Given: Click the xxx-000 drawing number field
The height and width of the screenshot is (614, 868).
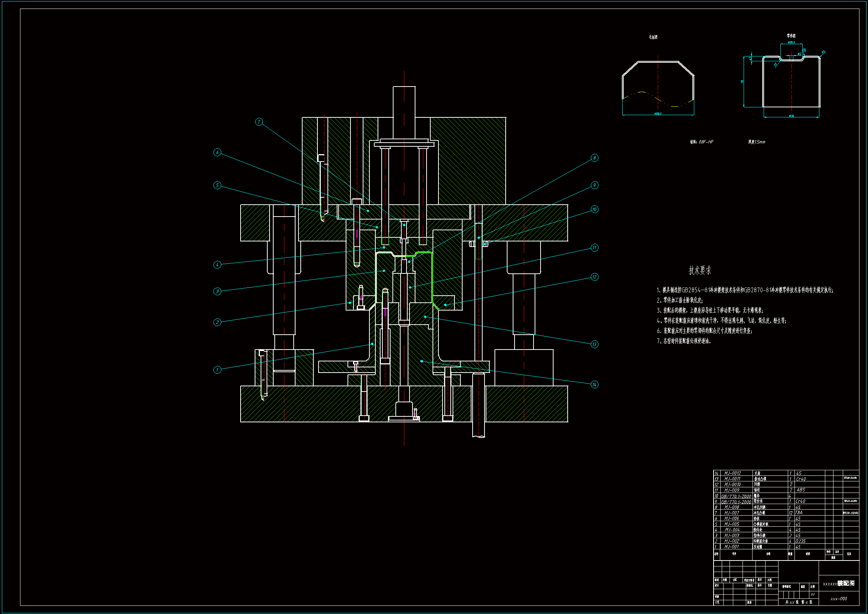Looking at the screenshot, I should coord(839,599).
